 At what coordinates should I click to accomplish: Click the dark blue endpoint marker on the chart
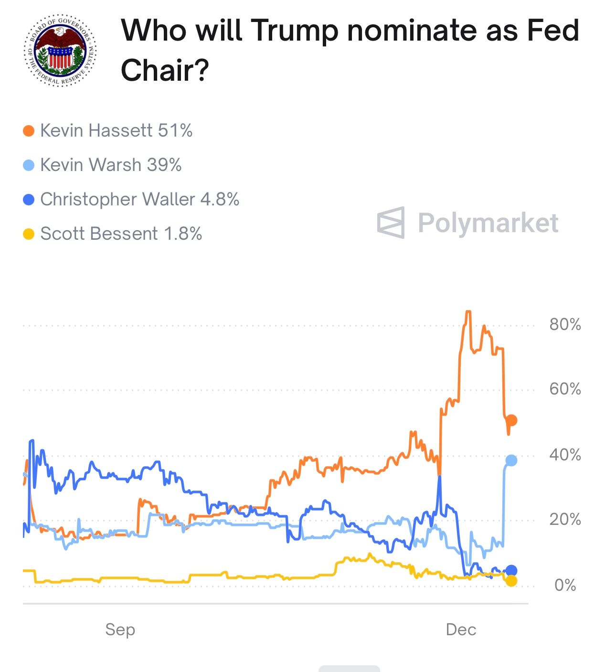pos(511,570)
